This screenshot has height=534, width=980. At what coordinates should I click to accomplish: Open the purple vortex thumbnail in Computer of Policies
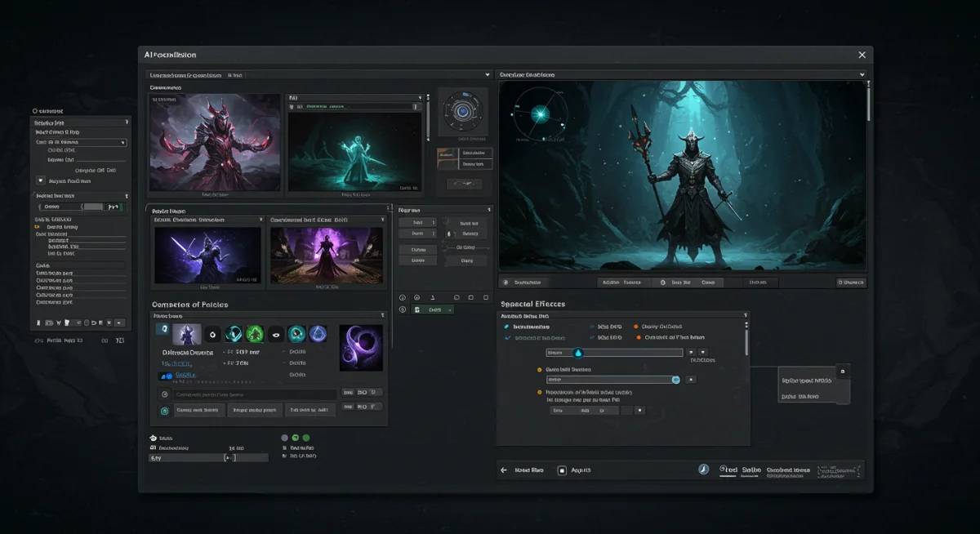(x=360, y=347)
